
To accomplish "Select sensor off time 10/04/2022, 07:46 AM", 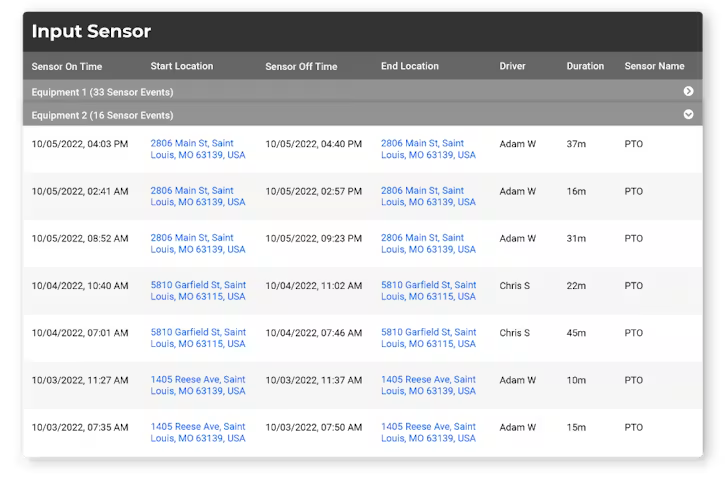I will tap(313, 333).
